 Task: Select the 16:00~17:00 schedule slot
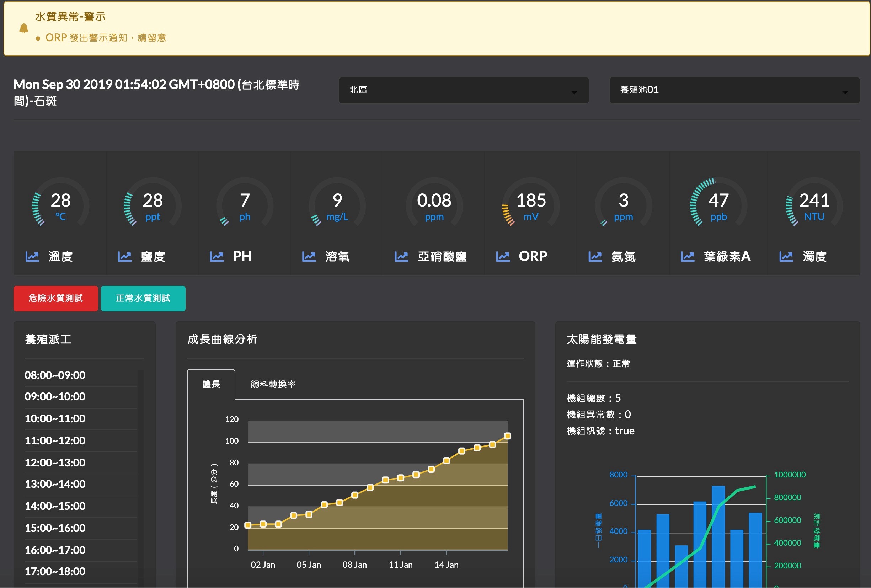[x=81, y=550]
